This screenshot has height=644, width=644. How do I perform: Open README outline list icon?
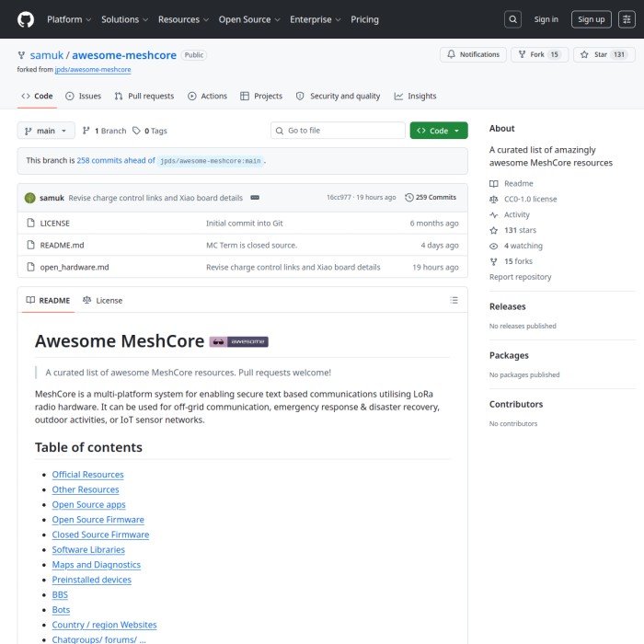pos(454,300)
